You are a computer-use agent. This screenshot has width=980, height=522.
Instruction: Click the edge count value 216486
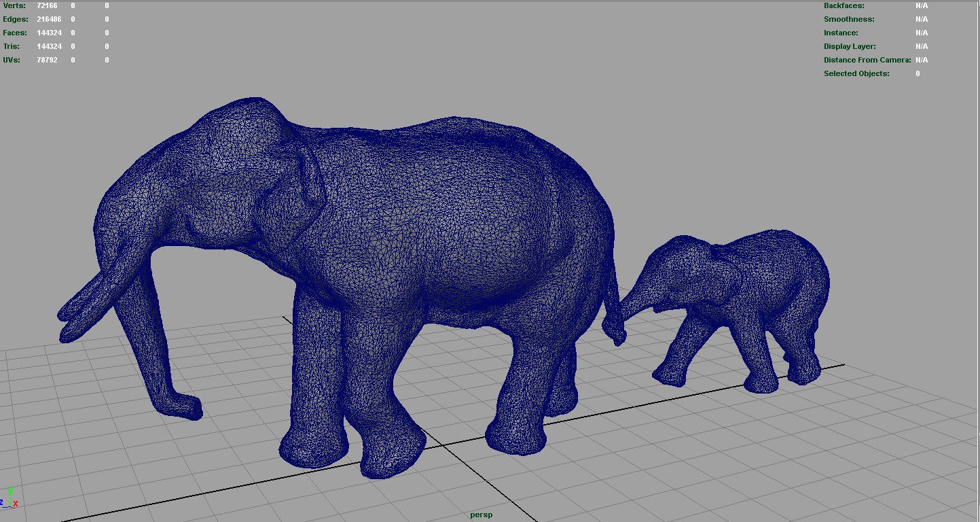[49, 19]
